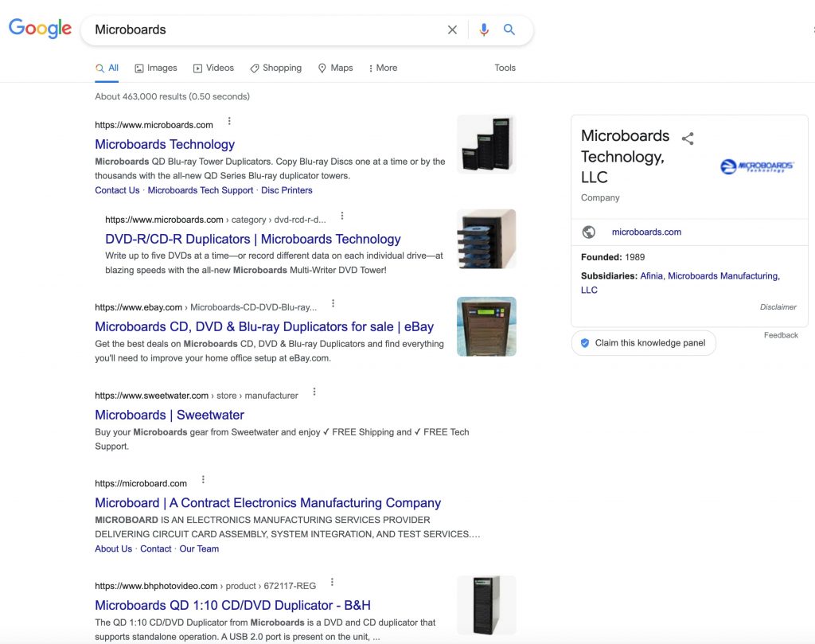Open options menu for DVD-R/CD-R Duplicators result

[341, 216]
